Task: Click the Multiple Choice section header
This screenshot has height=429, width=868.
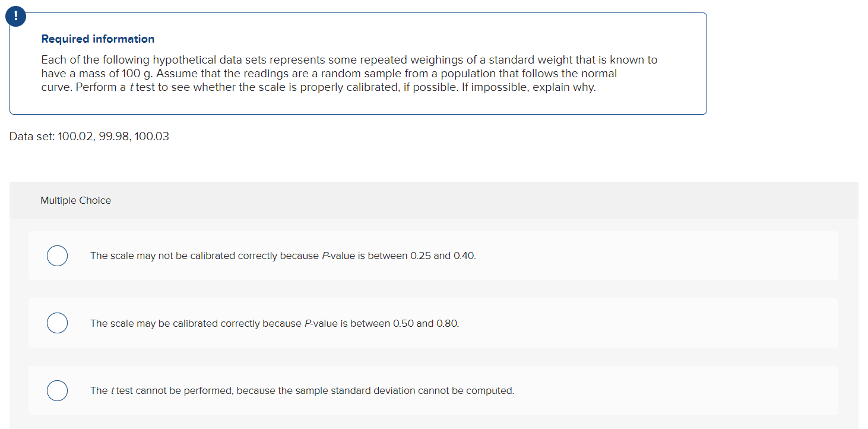Action: point(75,200)
